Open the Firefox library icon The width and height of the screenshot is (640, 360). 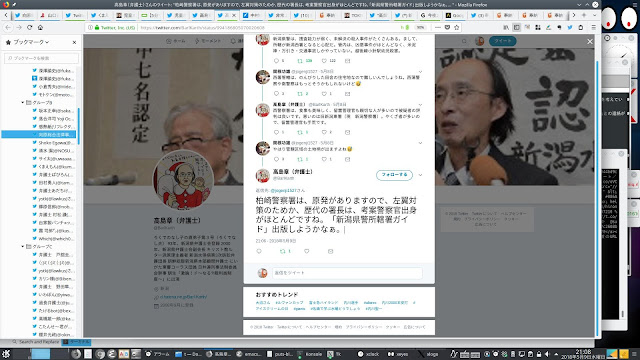pos(506,27)
